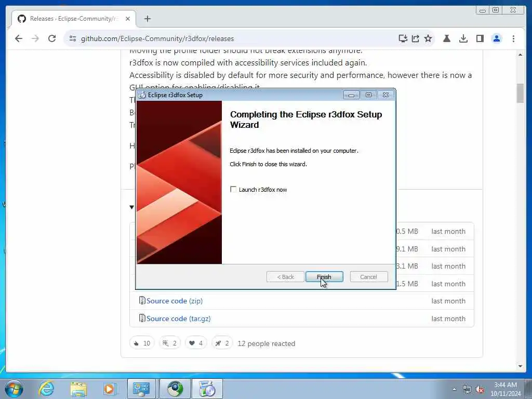Open the Source code (tar.gz) link
Viewport: 532px width, 399px height.
click(179, 318)
